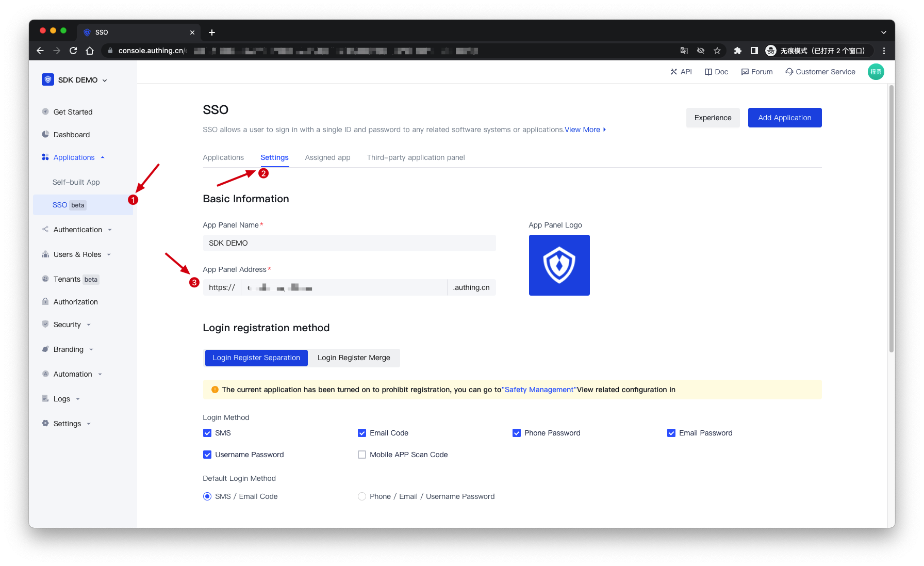This screenshot has height=566, width=924.
Task: Enable Mobile APP Scan Code checkbox
Action: tap(362, 455)
